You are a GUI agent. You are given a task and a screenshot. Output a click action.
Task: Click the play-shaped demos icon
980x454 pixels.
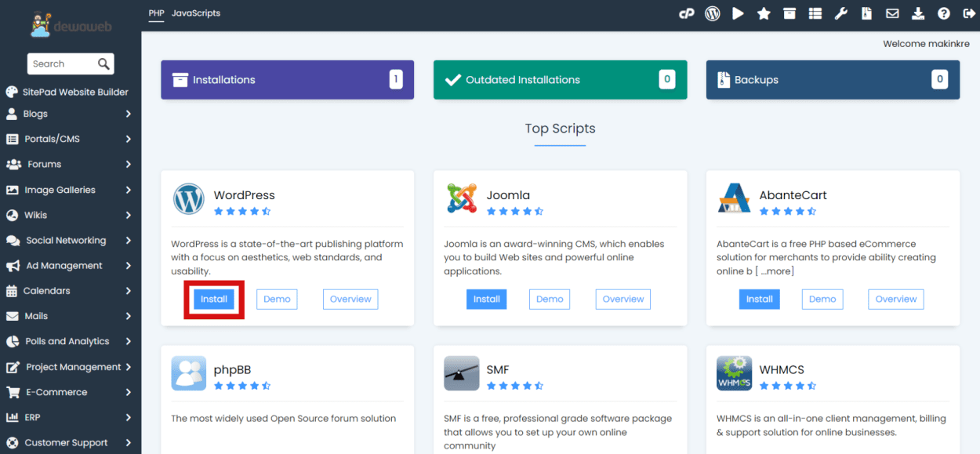coord(738,13)
